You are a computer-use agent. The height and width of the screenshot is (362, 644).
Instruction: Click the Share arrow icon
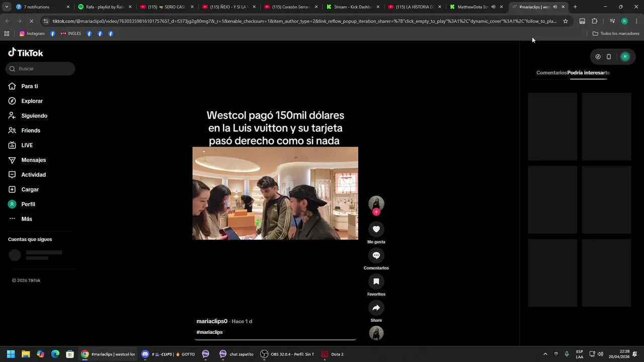click(376, 308)
